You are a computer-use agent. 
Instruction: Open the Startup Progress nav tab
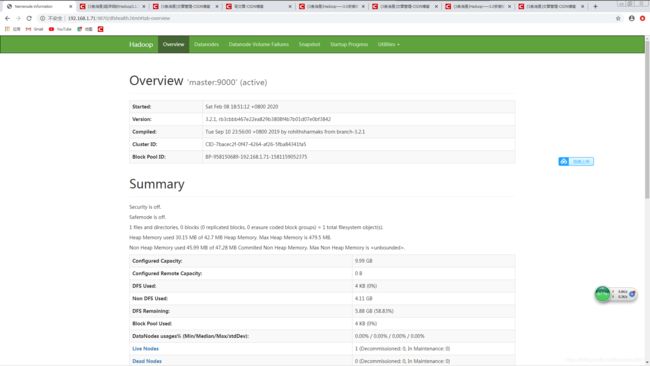[349, 44]
